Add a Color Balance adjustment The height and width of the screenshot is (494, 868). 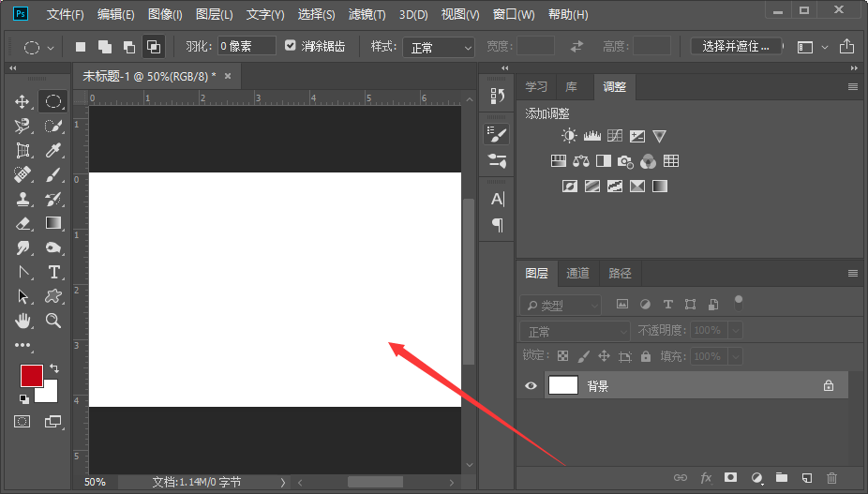(x=580, y=161)
